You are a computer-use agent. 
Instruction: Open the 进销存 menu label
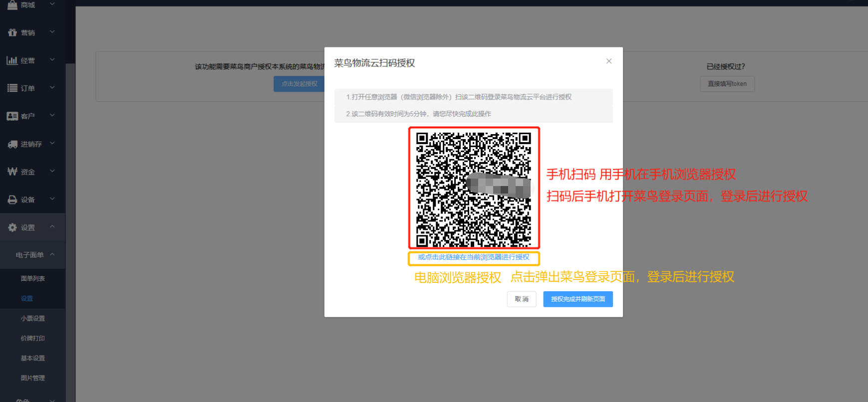(31, 144)
